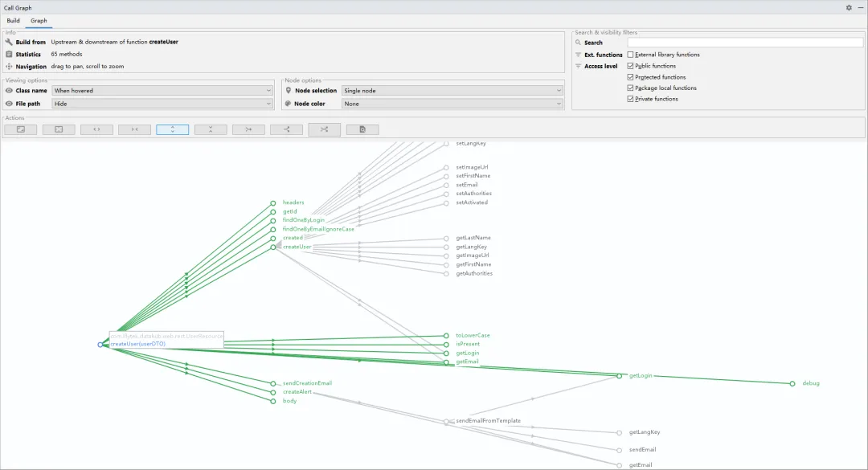Uncheck Public functions checkbox
868x470 pixels.
click(x=630, y=66)
